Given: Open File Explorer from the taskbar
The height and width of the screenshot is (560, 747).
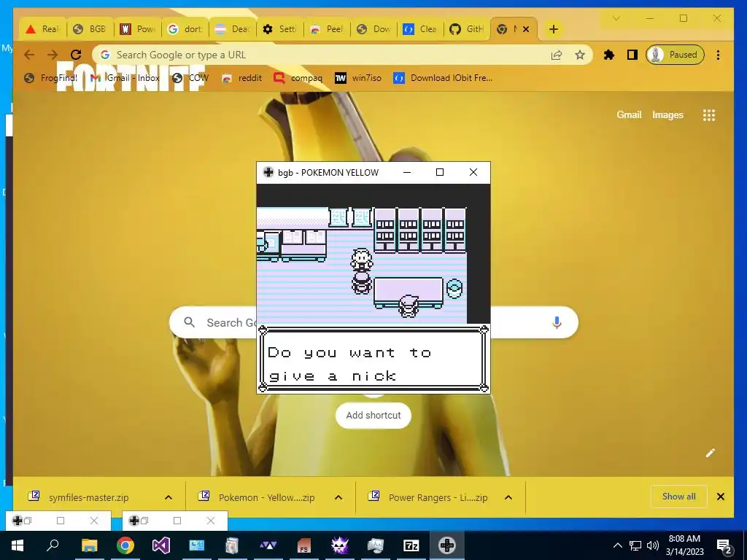Looking at the screenshot, I should click(x=89, y=545).
